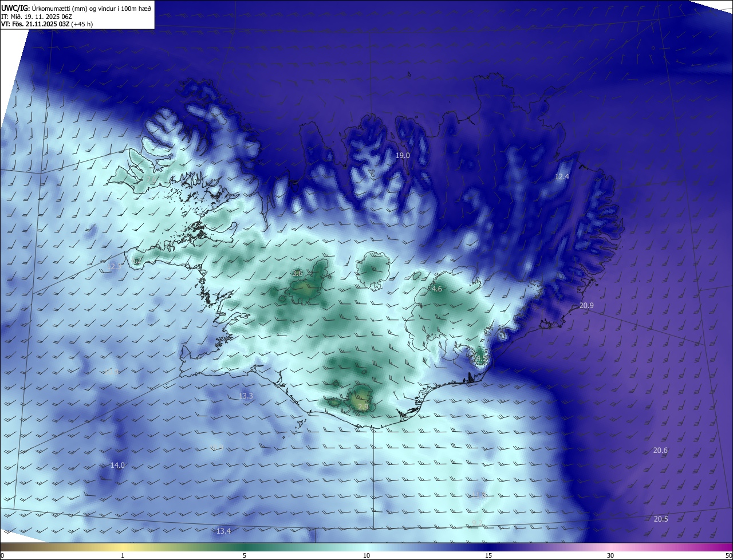
Task: Click the 10 tick on the color scale
Action: [366, 555]
